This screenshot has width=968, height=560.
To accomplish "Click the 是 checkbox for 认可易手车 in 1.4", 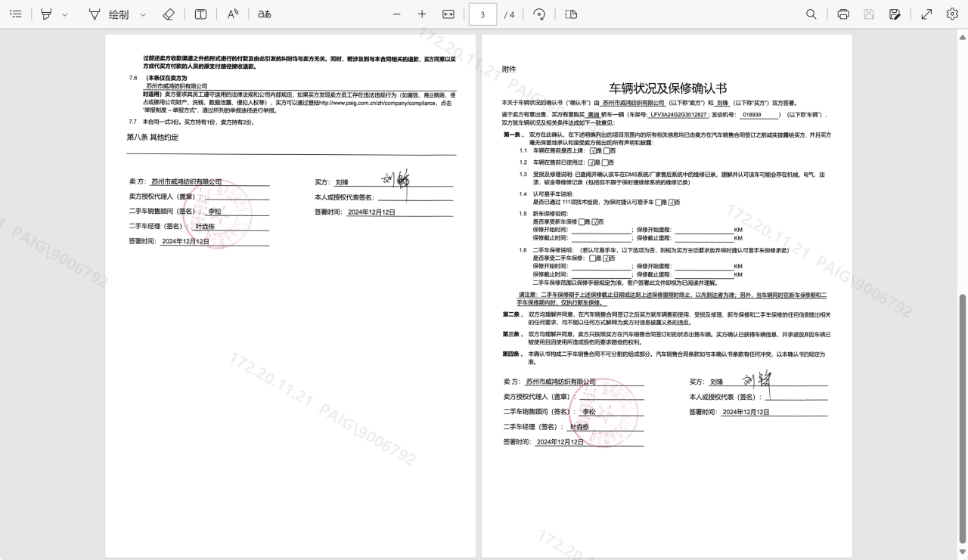I will point(658,202).
